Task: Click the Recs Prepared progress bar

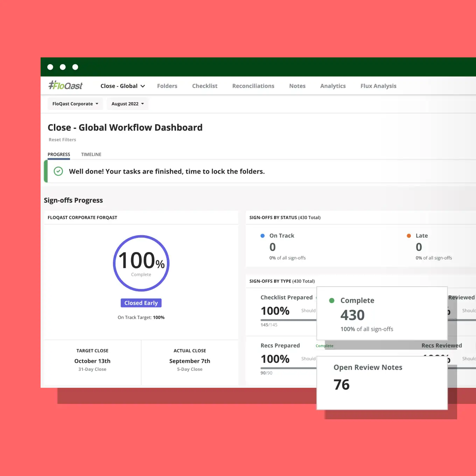Action: tap(288, 368)
